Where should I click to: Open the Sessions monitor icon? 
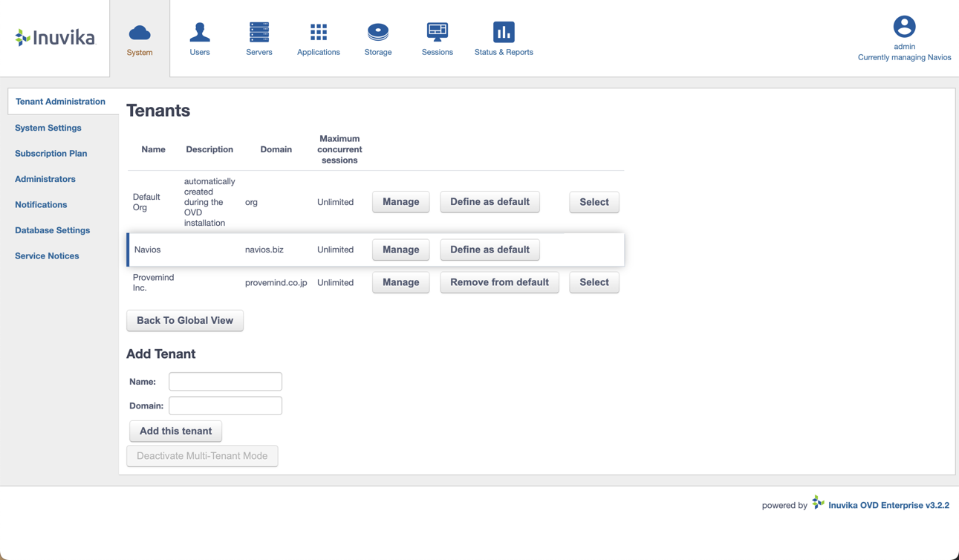(x=438, y=32)
